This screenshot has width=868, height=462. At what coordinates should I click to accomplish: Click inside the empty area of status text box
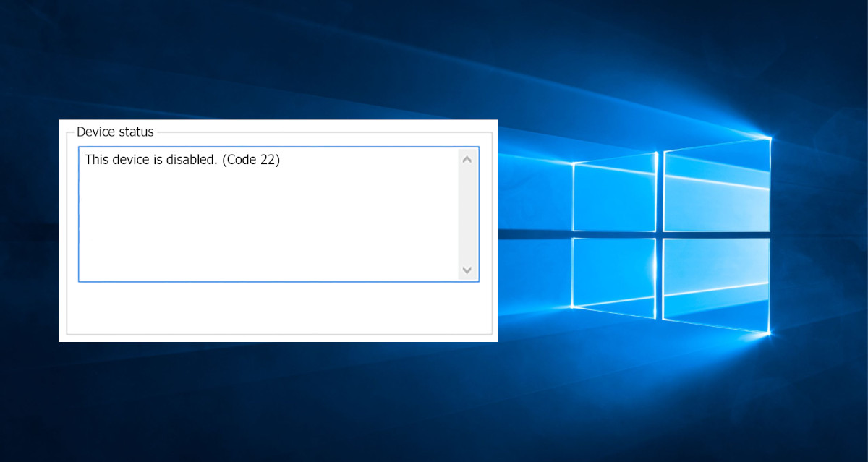268,224
